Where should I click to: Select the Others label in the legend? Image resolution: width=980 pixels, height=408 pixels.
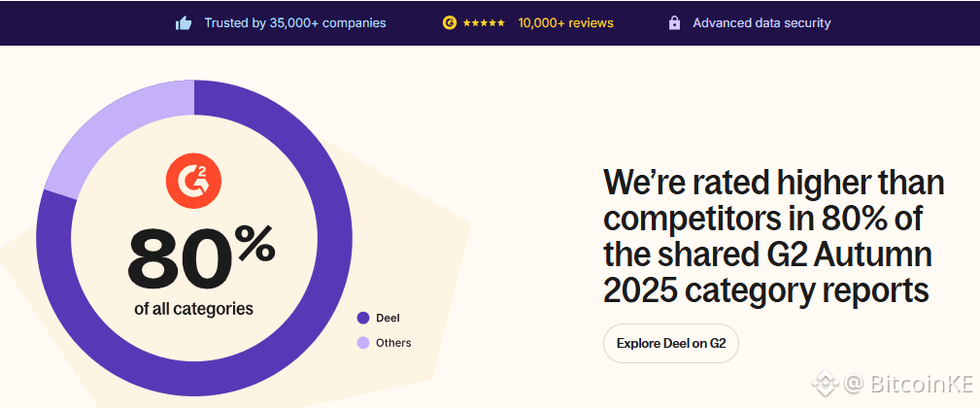coord(393,343)
